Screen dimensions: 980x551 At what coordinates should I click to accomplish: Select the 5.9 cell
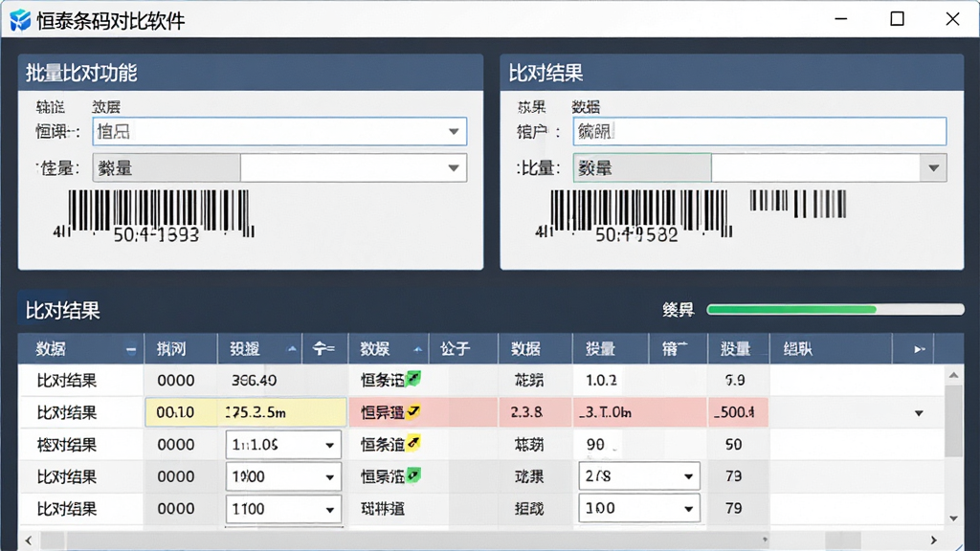pyautogui.click(x=735, y=380)
